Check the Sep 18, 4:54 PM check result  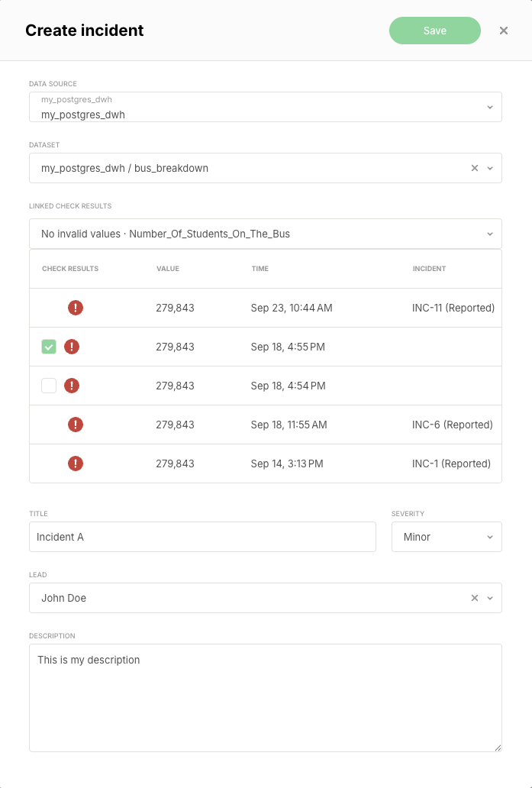click(49, 386)
